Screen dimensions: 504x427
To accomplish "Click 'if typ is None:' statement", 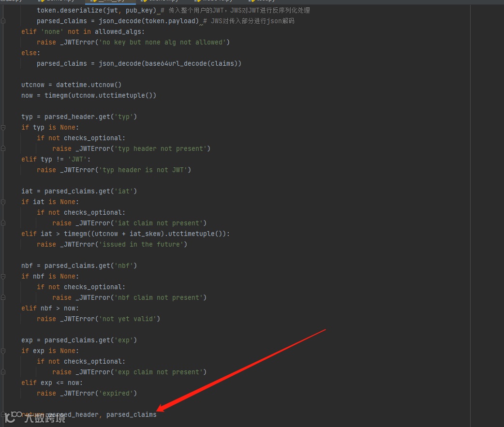I will tap(50, 127).
